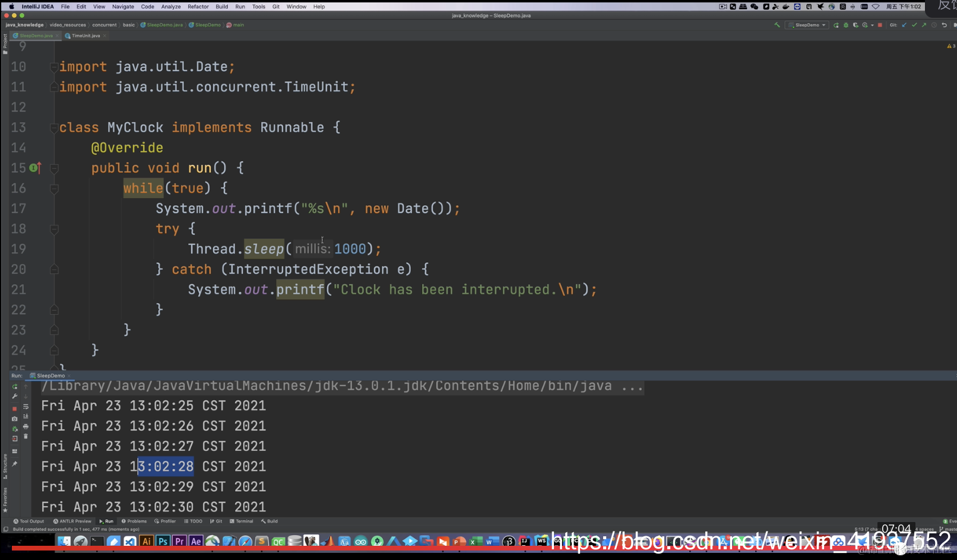Click the Profiler run icon in toolbar

click(865, 25)
